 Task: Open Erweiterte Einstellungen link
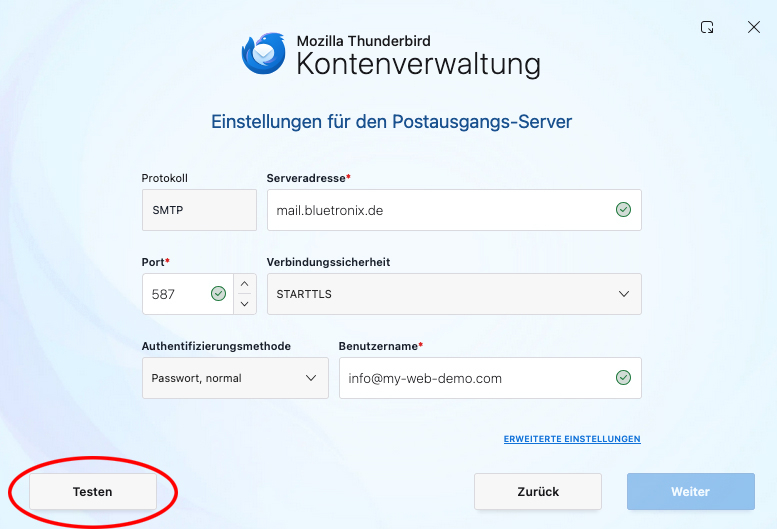point(572,439)
